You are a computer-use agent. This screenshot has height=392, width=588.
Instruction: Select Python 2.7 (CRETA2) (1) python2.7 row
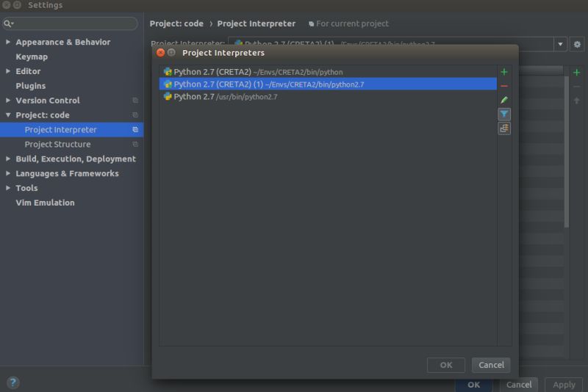pos(328,84)
